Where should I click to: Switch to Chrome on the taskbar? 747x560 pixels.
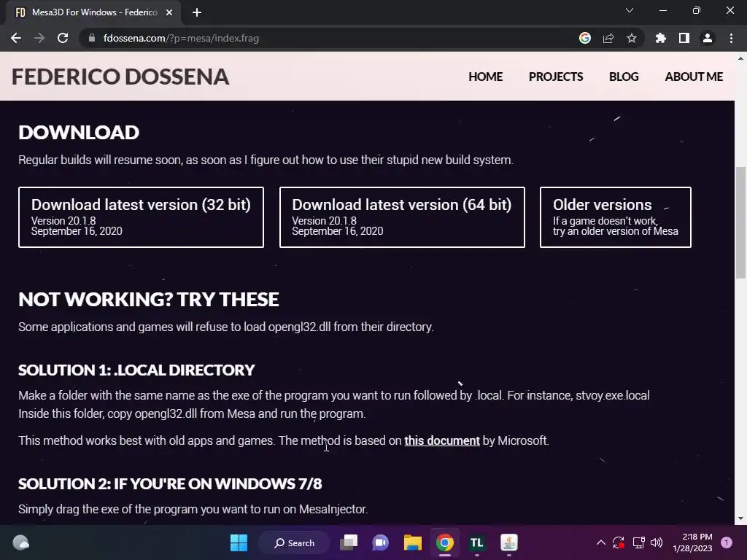click(444, 542)
